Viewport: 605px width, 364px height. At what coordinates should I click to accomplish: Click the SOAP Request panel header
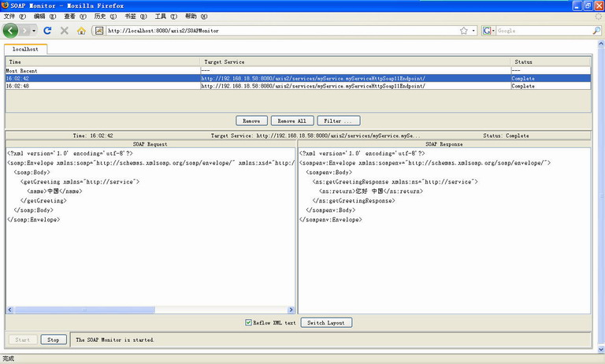150,144
